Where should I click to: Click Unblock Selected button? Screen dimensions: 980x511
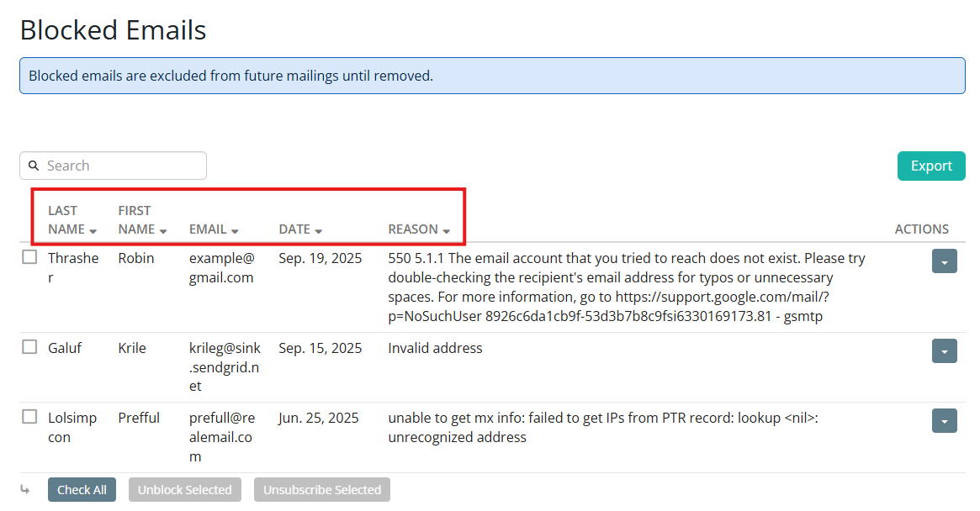pyautogui.click(x=185, y=490)
